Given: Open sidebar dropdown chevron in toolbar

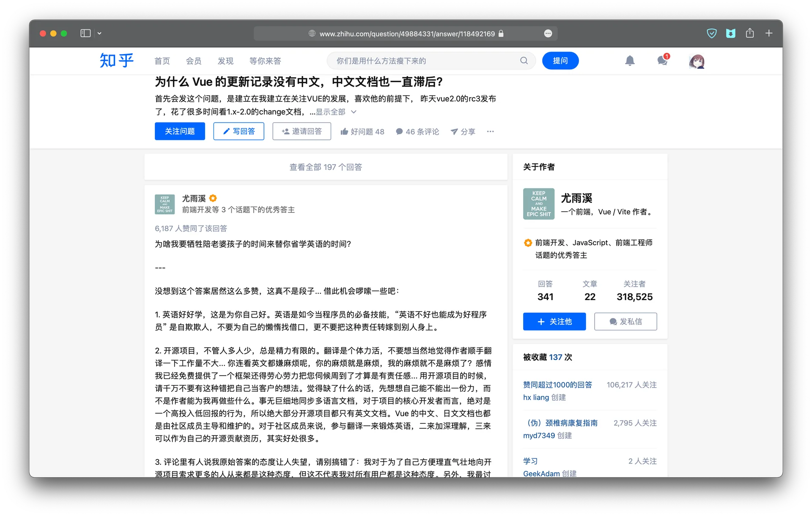Looking at the screenshot, I should pyautogui.click(x=99, y=33).
